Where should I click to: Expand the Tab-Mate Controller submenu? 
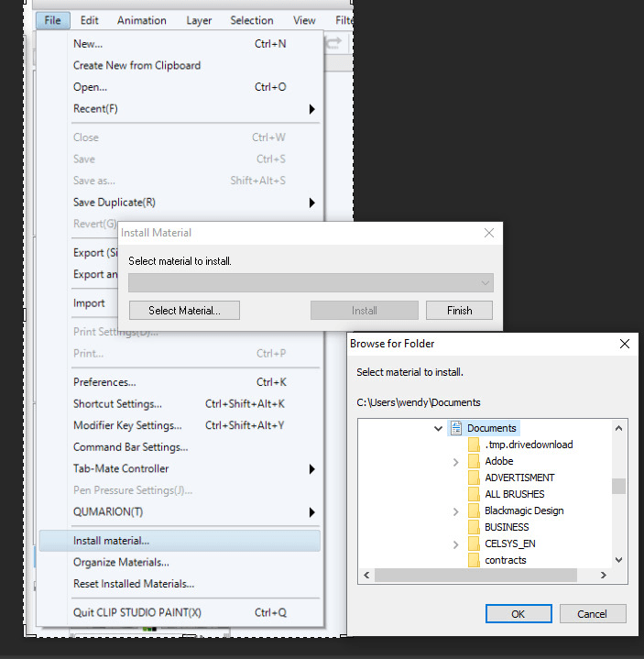tap(180, 468)
